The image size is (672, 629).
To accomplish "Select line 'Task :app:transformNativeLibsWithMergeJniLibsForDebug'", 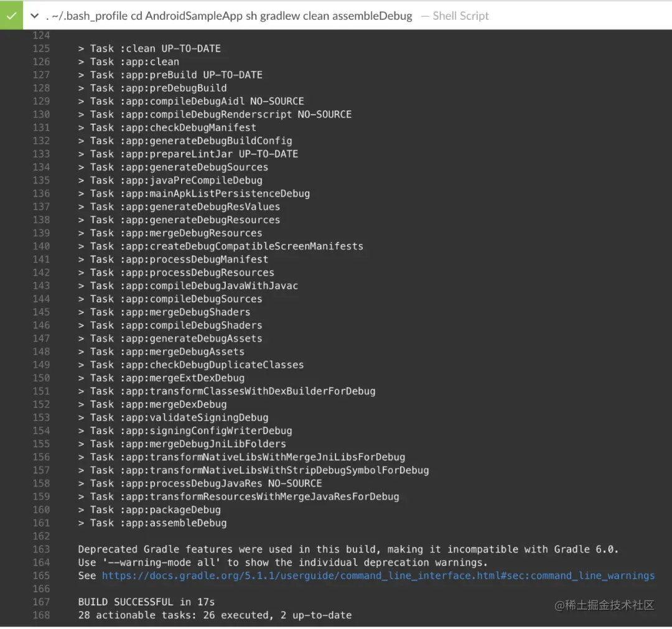I will pyautogui.click(x=241, y=457).
